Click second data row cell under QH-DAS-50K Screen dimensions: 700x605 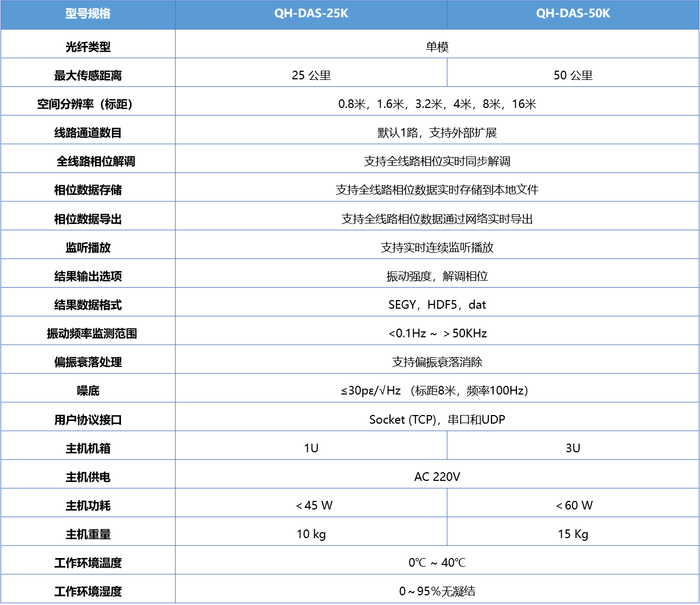click(x=573, y=72)
